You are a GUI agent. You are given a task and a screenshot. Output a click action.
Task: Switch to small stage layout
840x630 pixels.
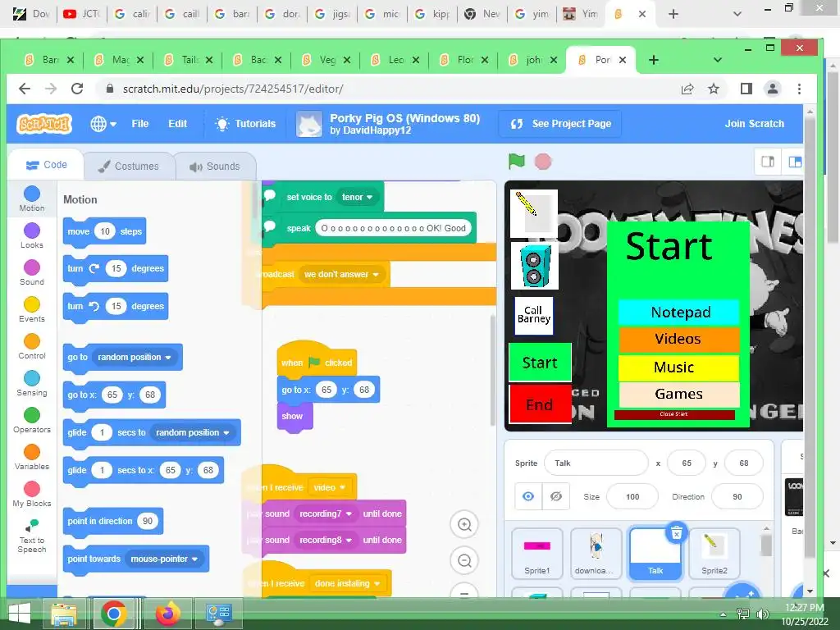tap(768, 162)
